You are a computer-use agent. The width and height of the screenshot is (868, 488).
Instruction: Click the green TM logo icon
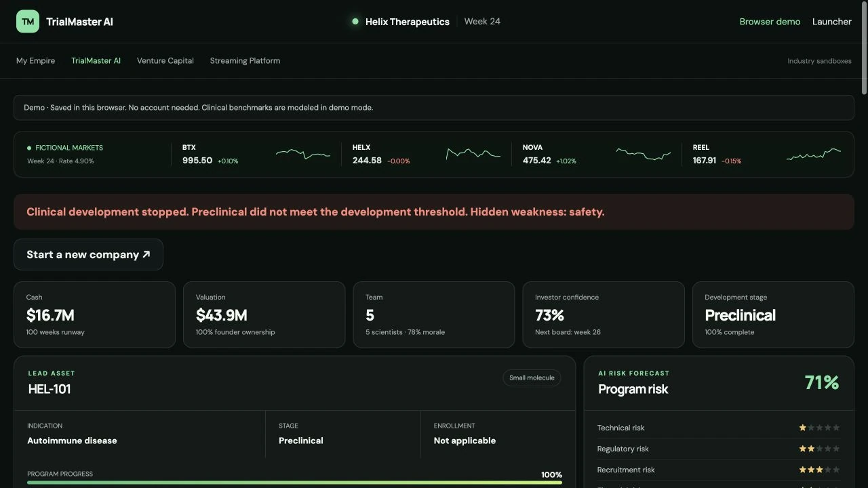click(x=28, y=22)
